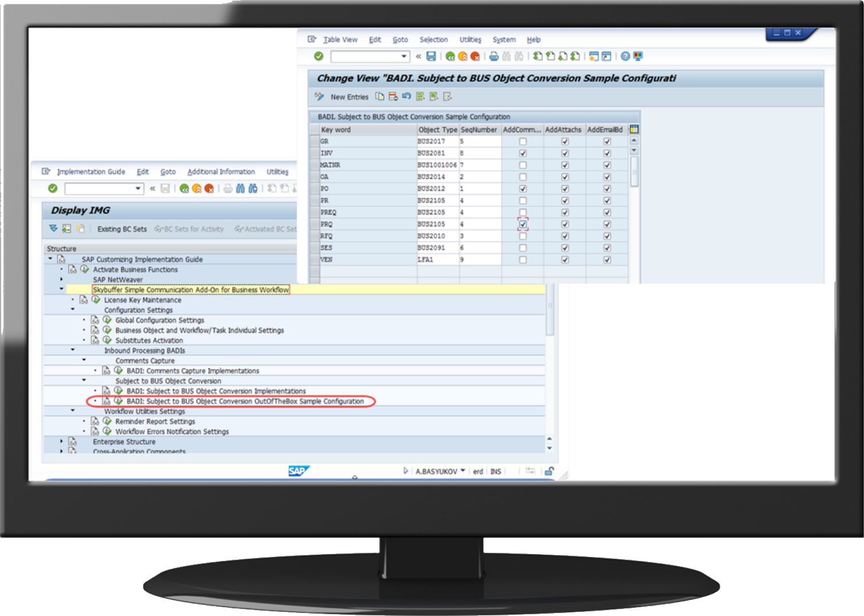Open the Selection menu
The width and height of the screenshot is (864, 616).
click(x=434, y=40)
